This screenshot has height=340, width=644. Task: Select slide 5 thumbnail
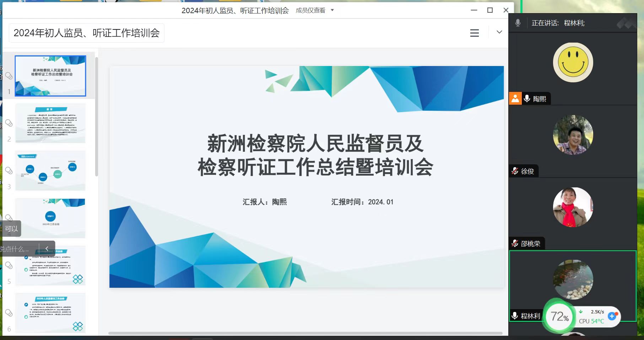50,265
